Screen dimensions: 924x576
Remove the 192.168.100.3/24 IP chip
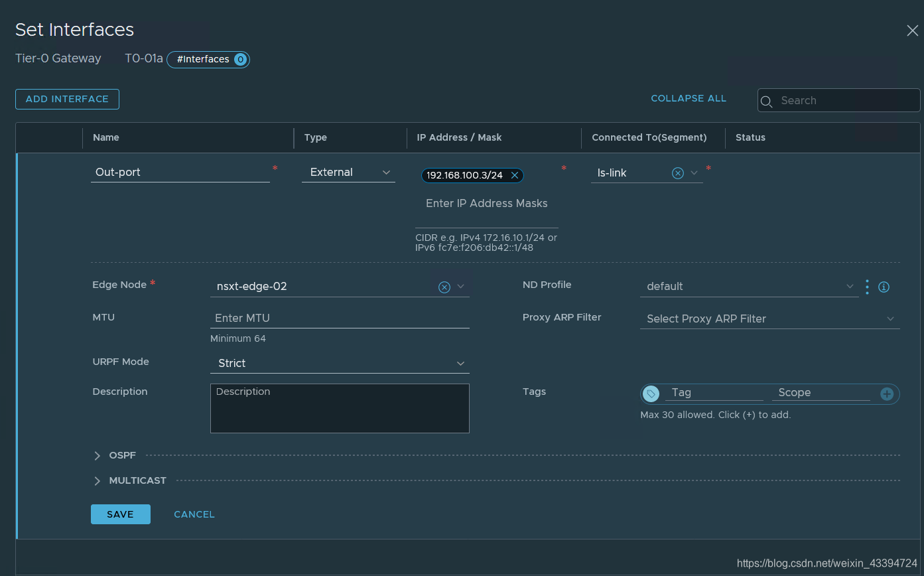pyautogui.click(x=515, y=175)
